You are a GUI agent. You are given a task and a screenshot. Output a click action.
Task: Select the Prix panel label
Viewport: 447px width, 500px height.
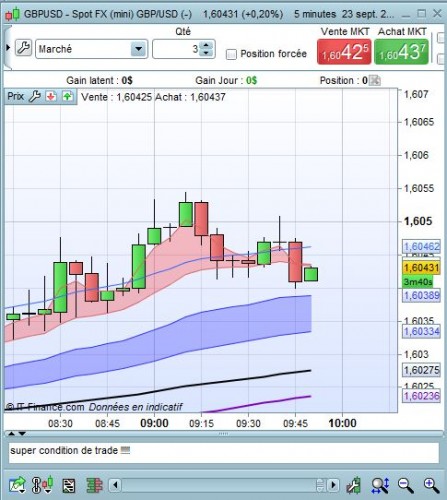(15, 96)
